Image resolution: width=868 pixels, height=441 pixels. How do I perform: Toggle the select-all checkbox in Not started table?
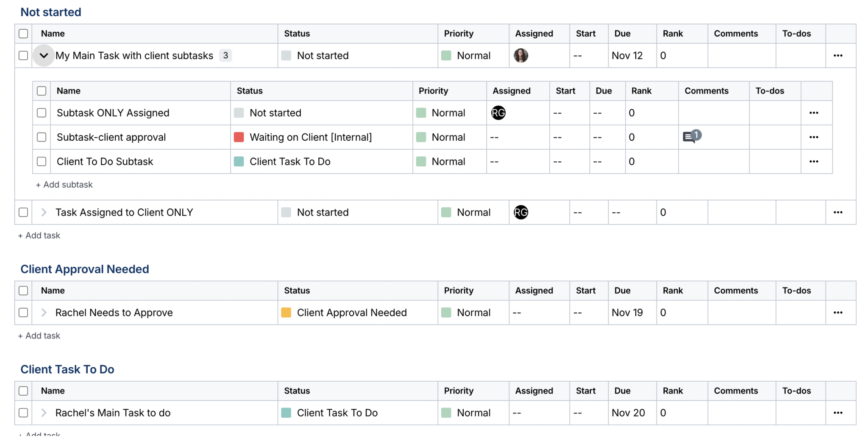tap(23, 33)
